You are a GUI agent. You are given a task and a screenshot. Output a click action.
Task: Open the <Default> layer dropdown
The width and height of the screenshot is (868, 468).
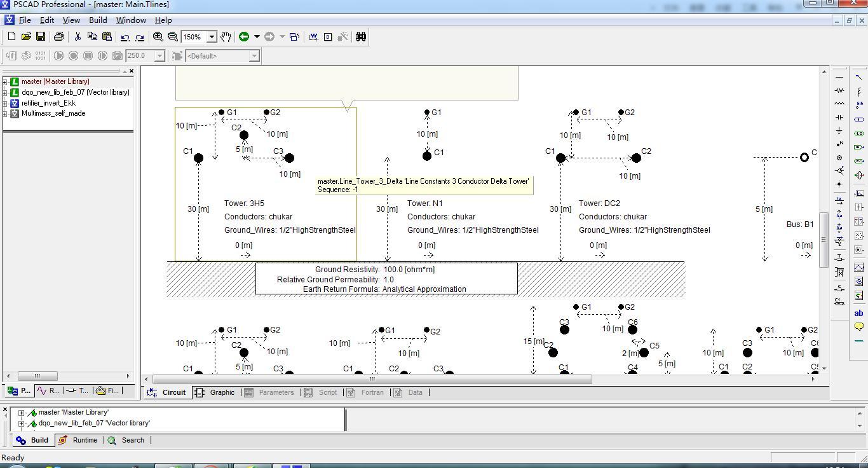pos(254,56)
